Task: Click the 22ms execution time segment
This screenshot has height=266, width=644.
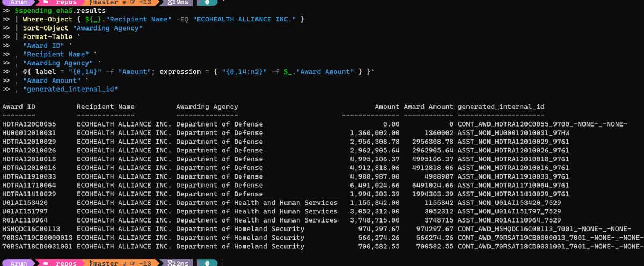Action: (178, 263)
